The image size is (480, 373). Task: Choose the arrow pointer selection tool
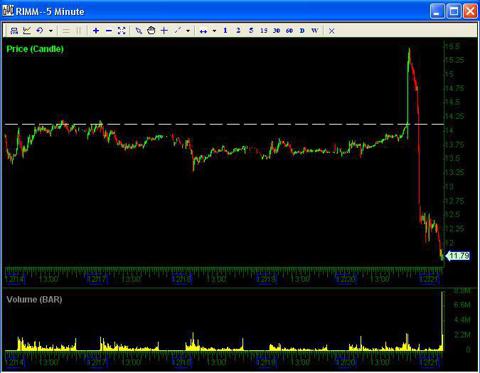click(139, 31)
